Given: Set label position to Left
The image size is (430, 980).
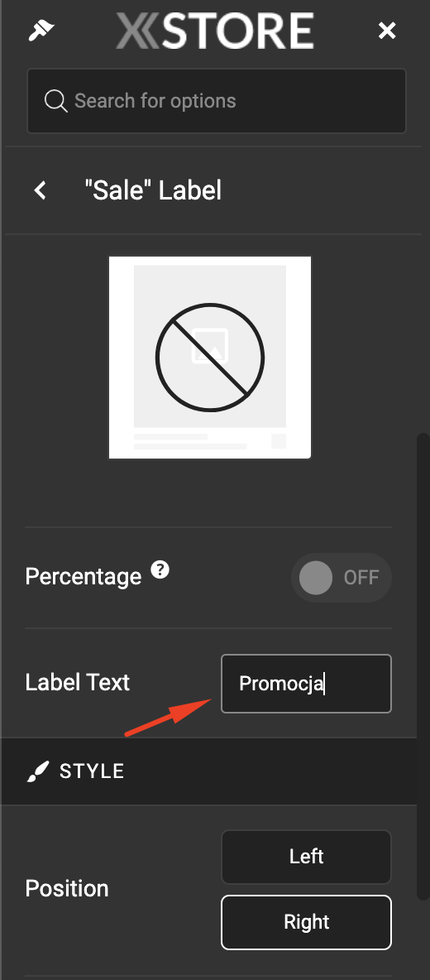Looking at the screenshot, I should pyautogui.click(x=307, y=857).
